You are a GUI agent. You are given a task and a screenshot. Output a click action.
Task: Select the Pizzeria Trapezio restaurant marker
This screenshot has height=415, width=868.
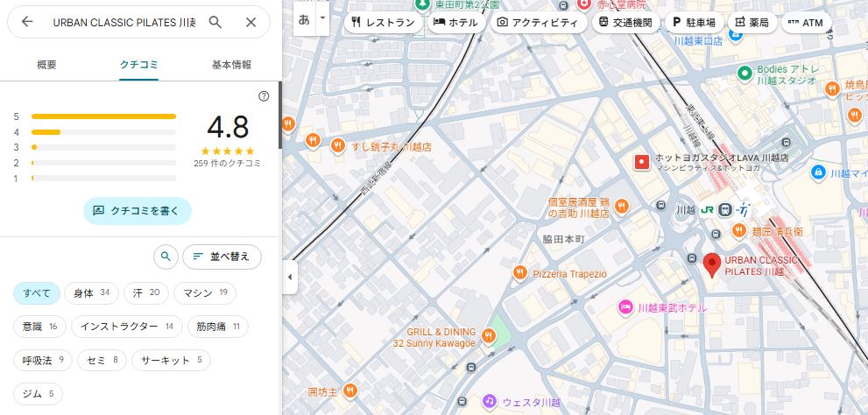tap(519, 274)
